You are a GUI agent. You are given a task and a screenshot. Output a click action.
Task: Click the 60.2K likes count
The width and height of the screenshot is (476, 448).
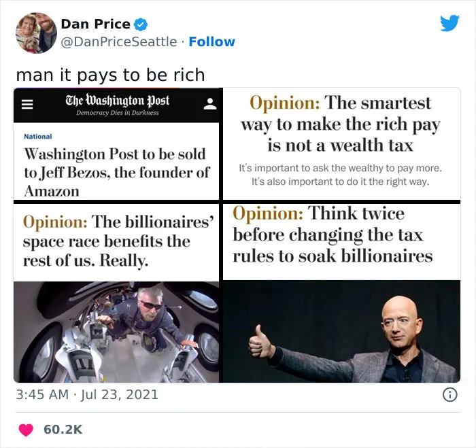(x=63, y=430)
